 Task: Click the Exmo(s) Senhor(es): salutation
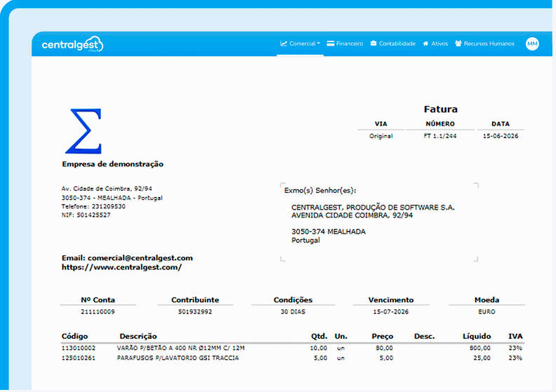(x=320, y=191)
